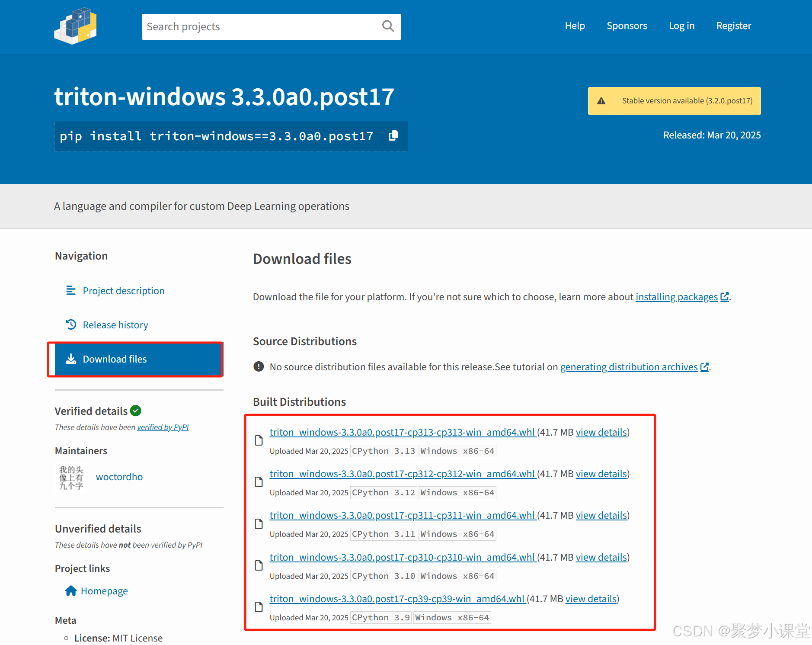The image size is (812, 645).
Task: View details of the cp39 wheel
Action: coord(591,599)
